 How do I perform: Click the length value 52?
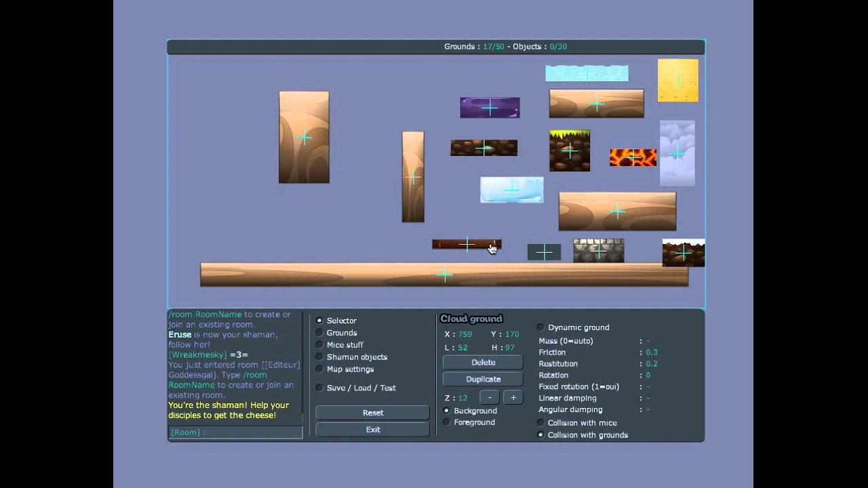coord(462,348)
